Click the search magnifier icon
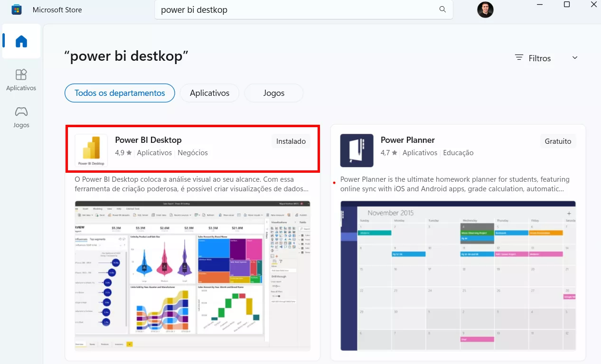The width and height of the screenshot is (601, 364). click(x=442, y=9)
